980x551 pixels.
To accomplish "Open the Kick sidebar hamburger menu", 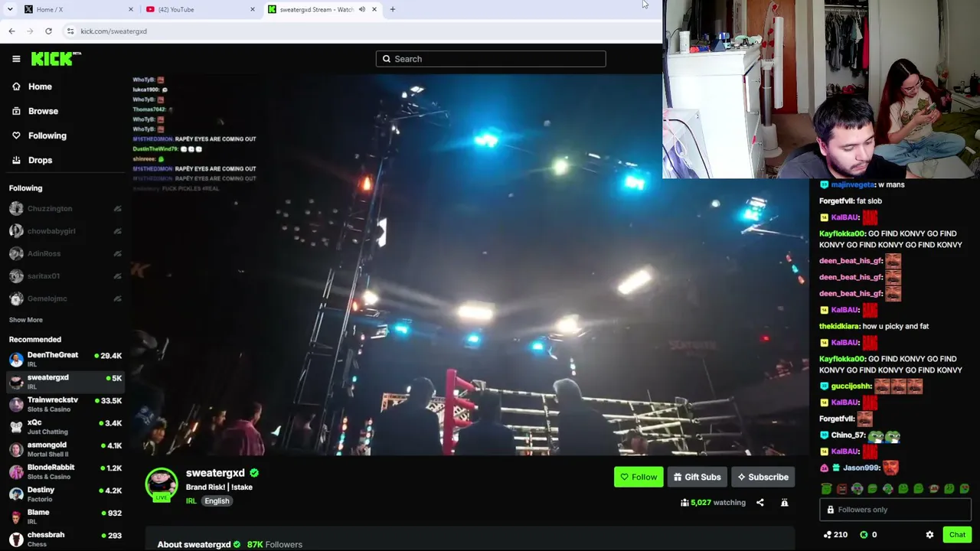I will pos(16,59).
